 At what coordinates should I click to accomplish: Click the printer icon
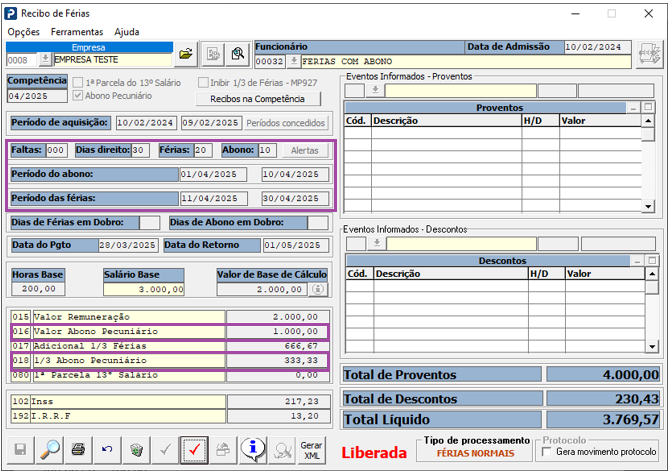tap(78, 450)
